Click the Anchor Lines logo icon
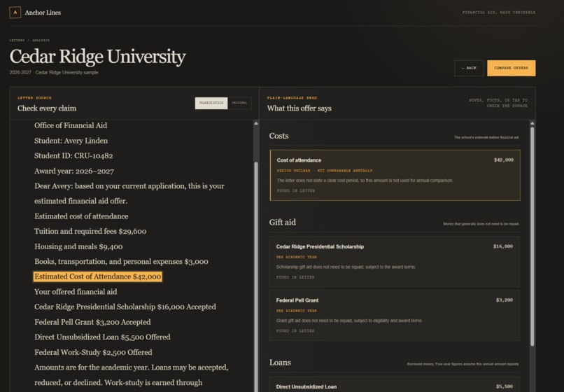Image resolution: width=564 pixels, height=392 pixels. (15, 12)
